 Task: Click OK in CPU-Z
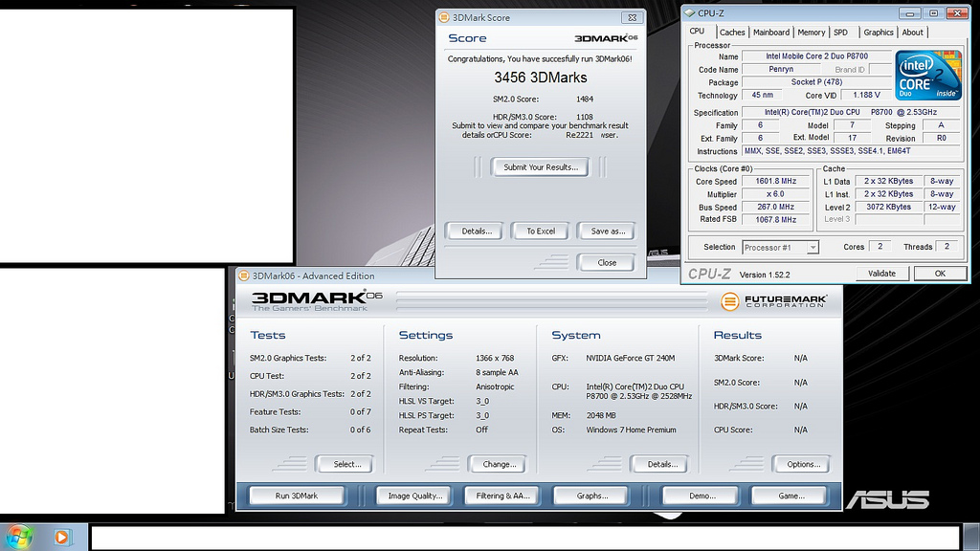coord(940,274)
